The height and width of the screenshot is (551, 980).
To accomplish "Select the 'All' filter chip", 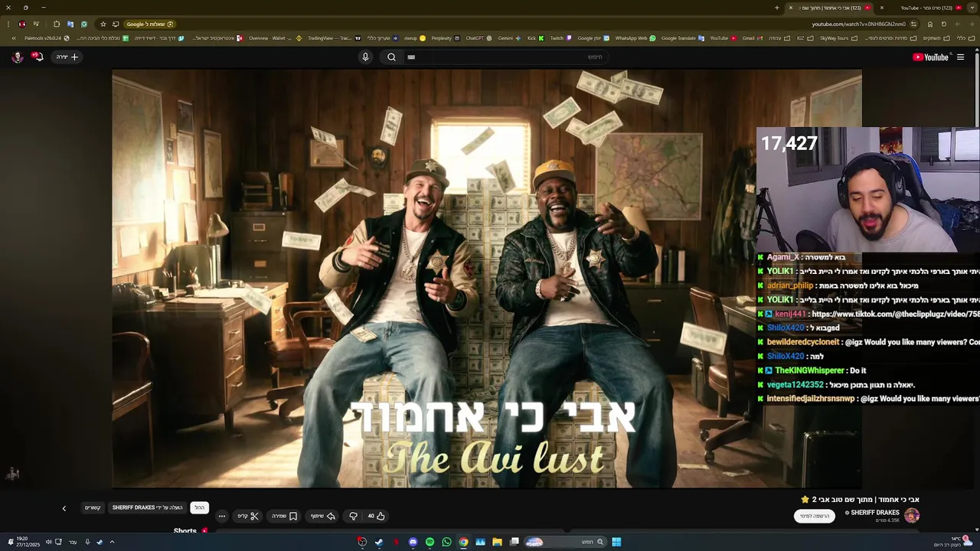I will point(199,507).
